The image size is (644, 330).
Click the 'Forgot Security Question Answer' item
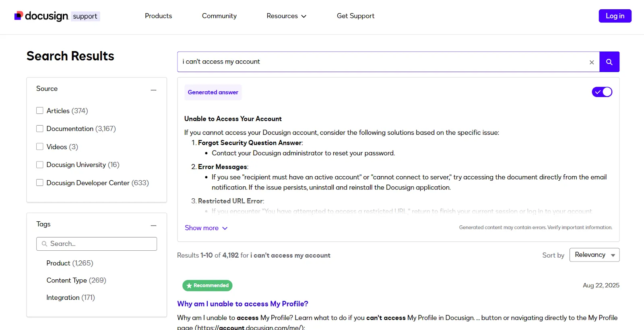[250, 143]
